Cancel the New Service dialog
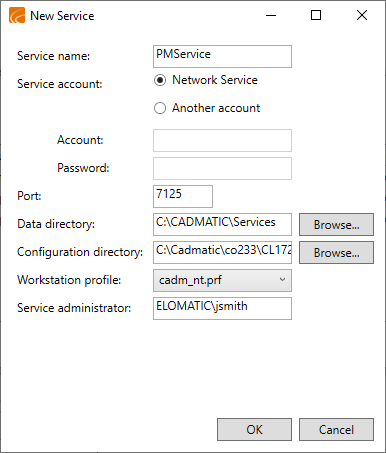This screenshot has height=453, width=386. click(336, 430)
